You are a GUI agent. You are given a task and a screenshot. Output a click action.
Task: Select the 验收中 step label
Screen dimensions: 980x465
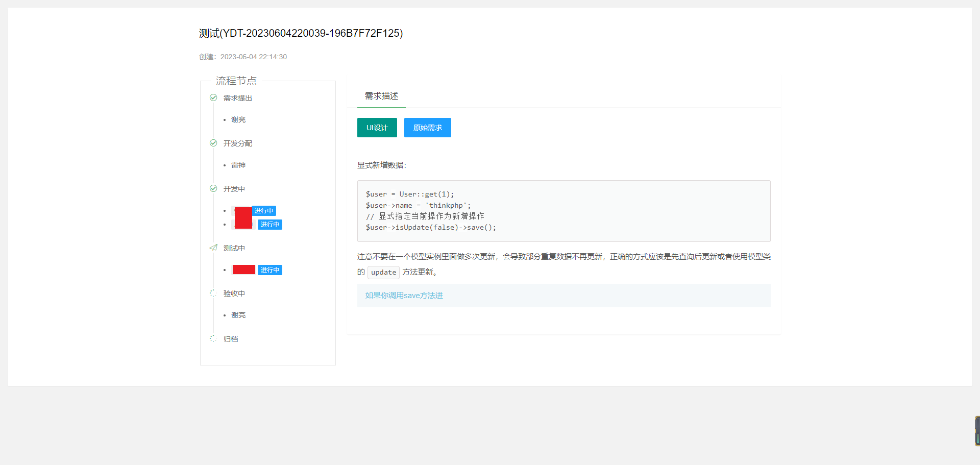click(234, 293)
